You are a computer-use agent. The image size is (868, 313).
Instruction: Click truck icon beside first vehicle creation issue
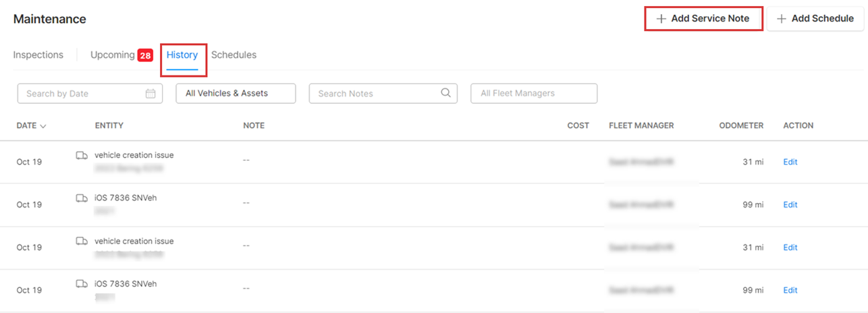click(x=82, y=155)
